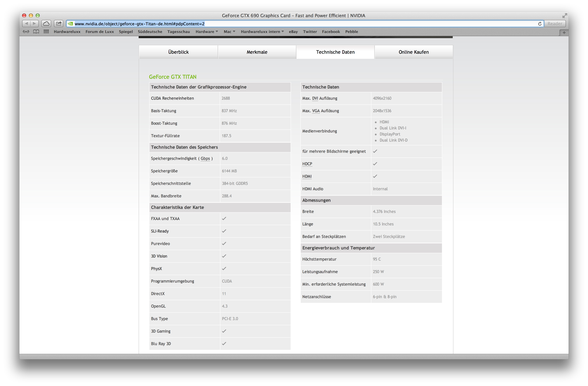Open the Twitter bookmark
Screen dimensions: 588x386
(310, 32)
